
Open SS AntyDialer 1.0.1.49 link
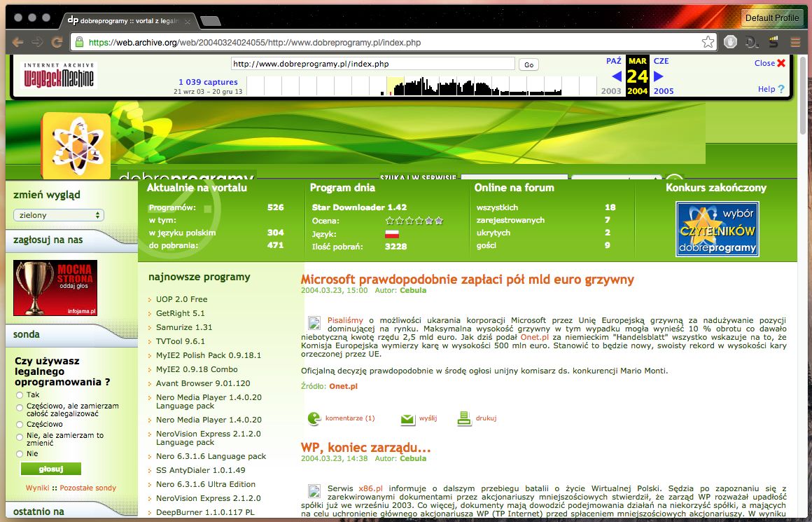[x=201, y=470]
